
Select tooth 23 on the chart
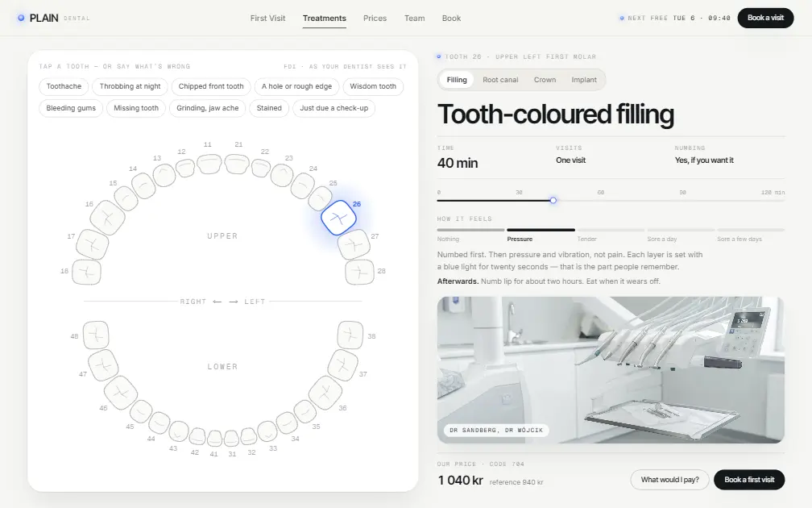coord(282,175)
